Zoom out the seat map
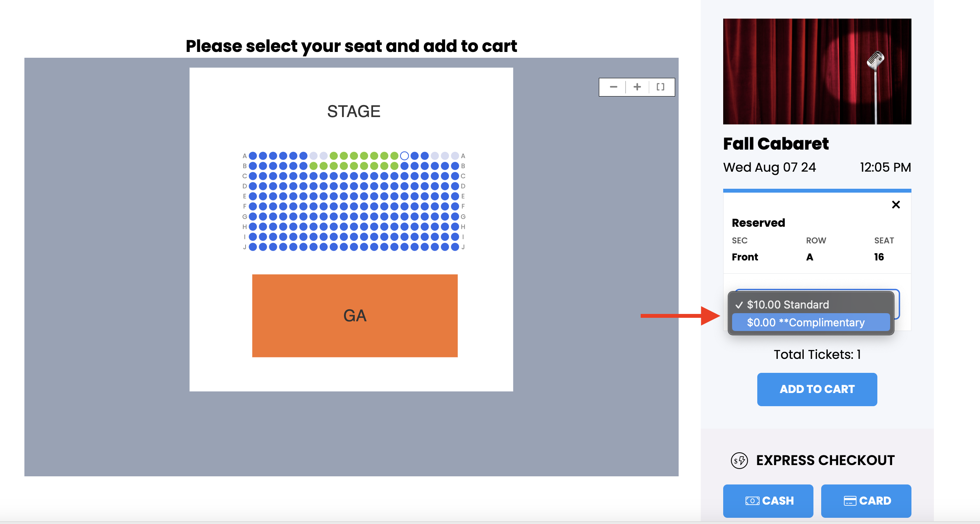980x524 pixels. click(613, 87)
